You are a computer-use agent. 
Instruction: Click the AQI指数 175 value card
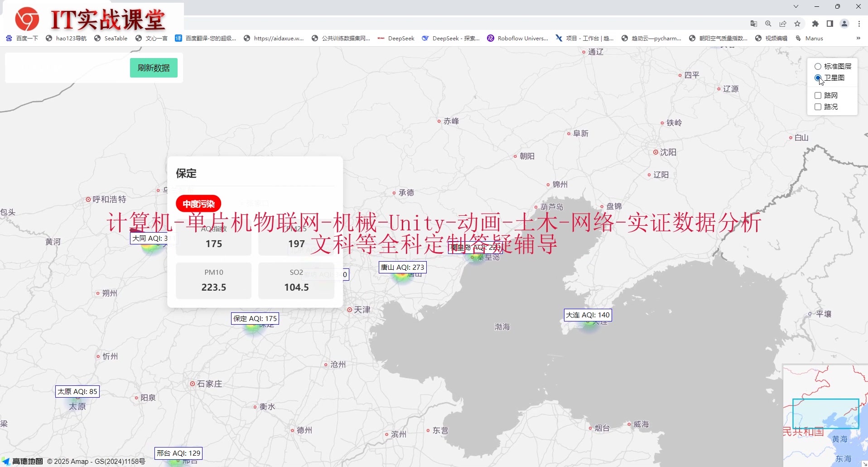click(214, 238)
